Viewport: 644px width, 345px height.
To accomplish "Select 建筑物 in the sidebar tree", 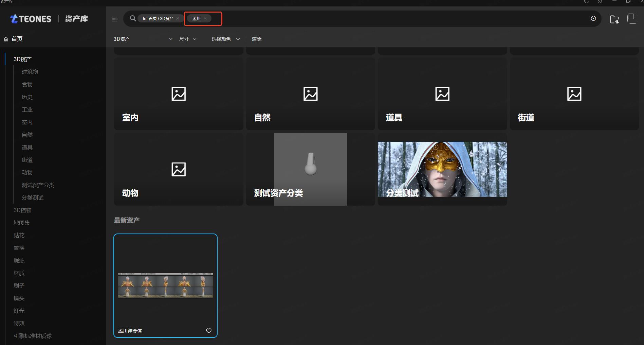I will tap(30, 72).
